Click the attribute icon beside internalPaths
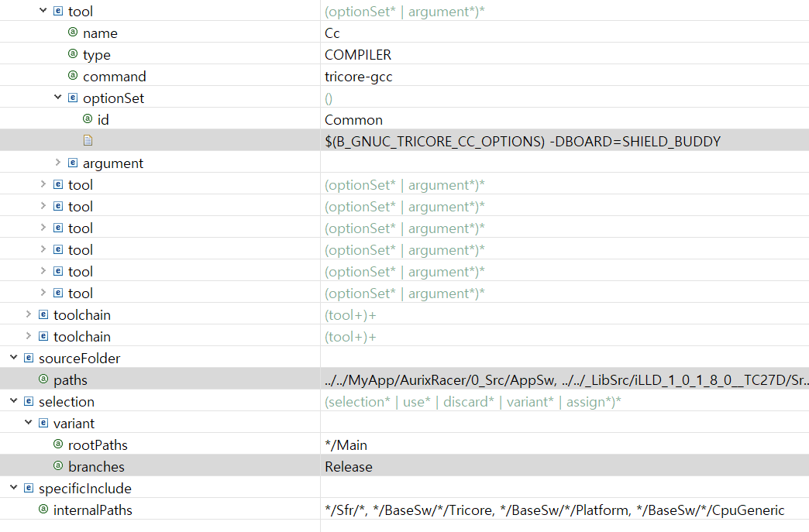Viewport: 809px width, 532px height. point(43,510)
